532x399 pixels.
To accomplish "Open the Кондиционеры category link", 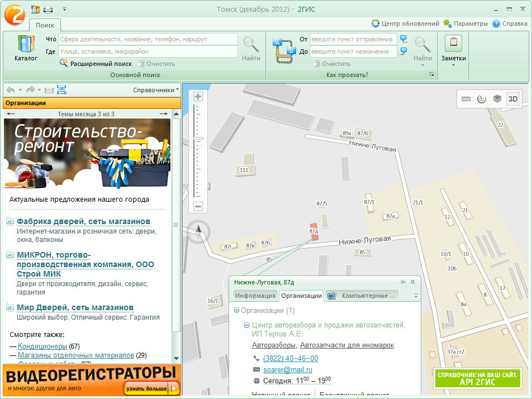I will (x=42, y=346).
